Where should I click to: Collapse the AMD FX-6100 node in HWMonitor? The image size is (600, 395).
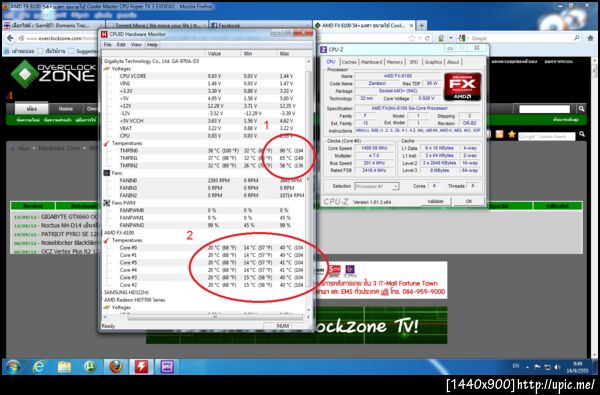(119, 233)
